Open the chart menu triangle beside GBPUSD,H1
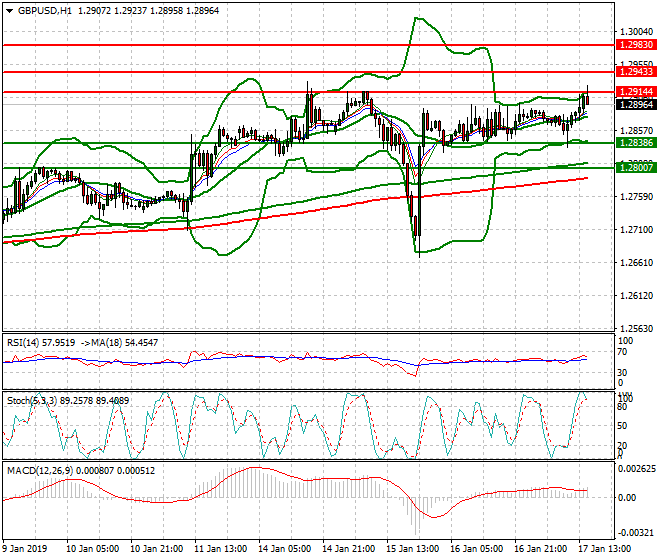 pyautogui.click(x=10, y=11)
